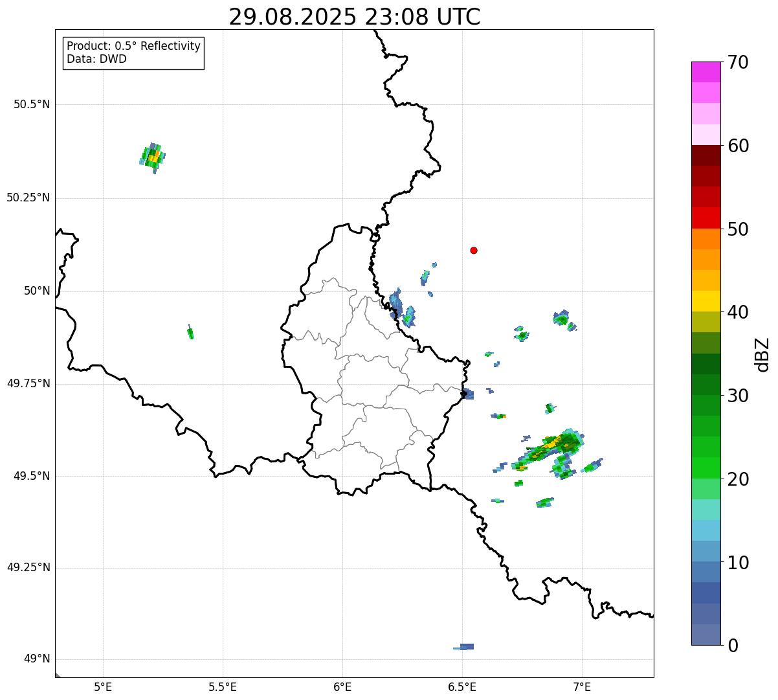
Task: Select the bottom slate-blue 0 dBZ swatch
Action: 706,635
